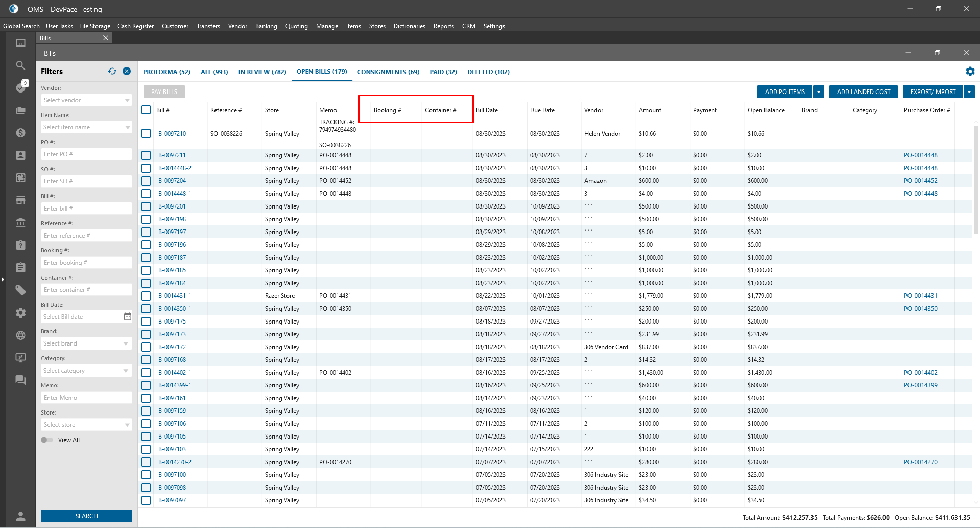Screen dimensions: 980x528
Task: Tick the select-all checkbox in table header
Action: [146, 110]
